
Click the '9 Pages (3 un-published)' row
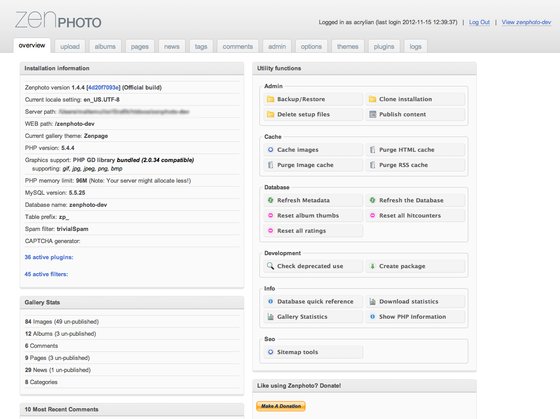click(x=132, y=358)
